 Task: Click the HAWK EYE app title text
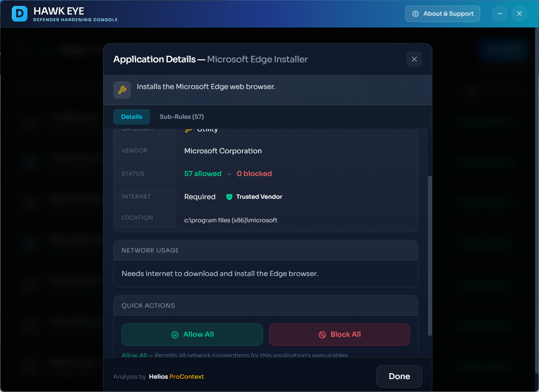[59, 11]
